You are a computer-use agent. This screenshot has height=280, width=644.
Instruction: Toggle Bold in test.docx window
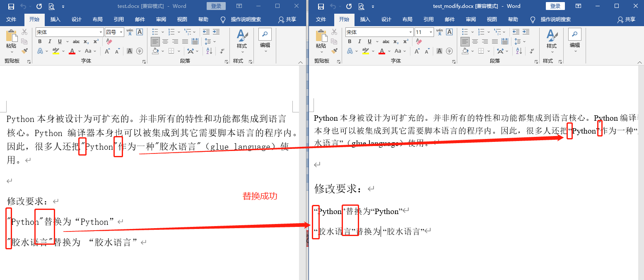40,41
